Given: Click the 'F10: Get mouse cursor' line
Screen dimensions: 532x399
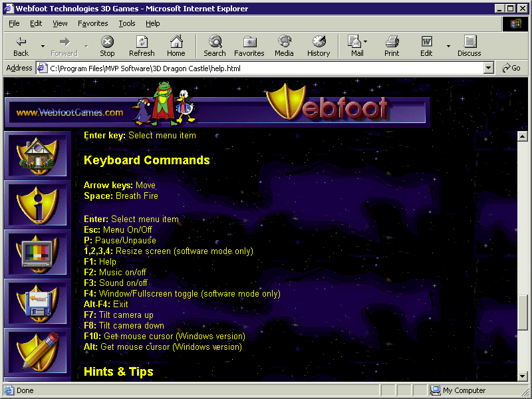Looking at the screenshot, I should (164, 336).
